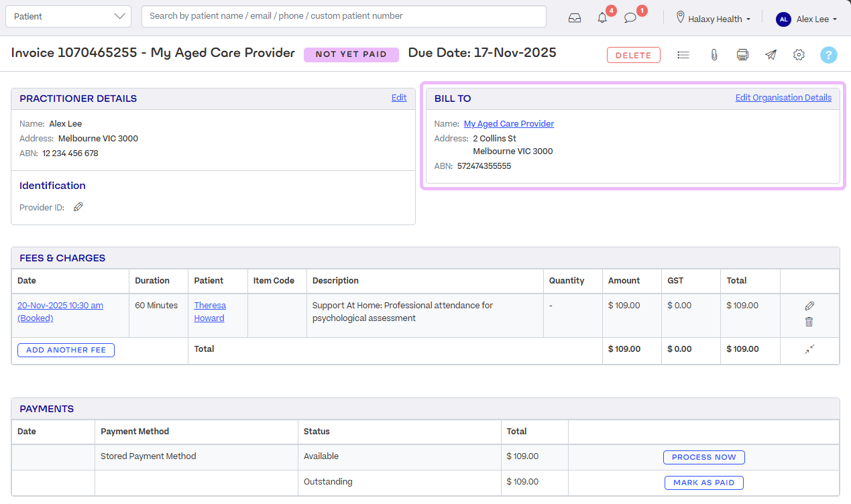The width and height of the screenshot is (851, 504).
Task: Print the invoice using the printer icon
Action: (x=742, y=55)
